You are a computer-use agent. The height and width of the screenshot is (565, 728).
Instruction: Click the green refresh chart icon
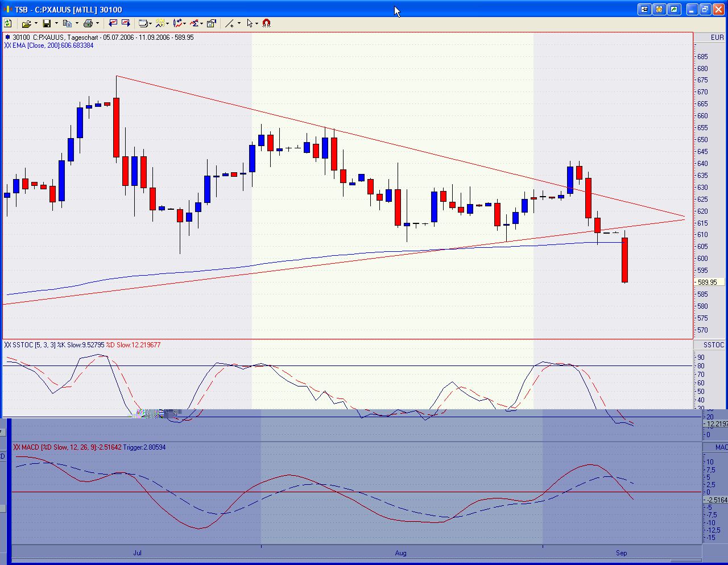pyautogui.click(x=8, y=23)
